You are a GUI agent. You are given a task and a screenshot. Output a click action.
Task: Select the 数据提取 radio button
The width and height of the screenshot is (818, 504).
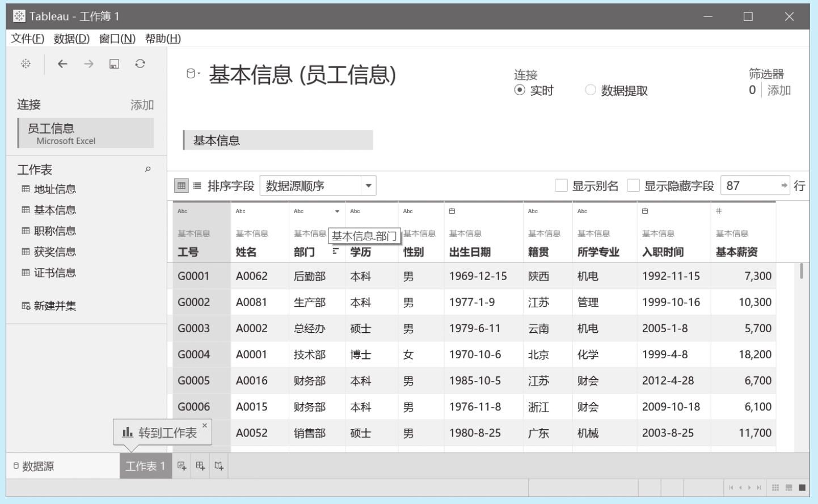[591, 90]
